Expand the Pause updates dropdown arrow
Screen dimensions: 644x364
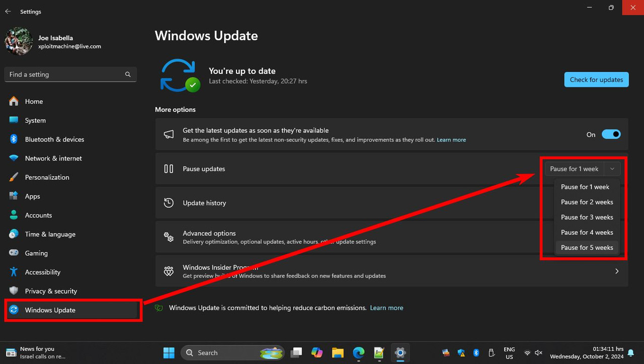pos(612,169)
